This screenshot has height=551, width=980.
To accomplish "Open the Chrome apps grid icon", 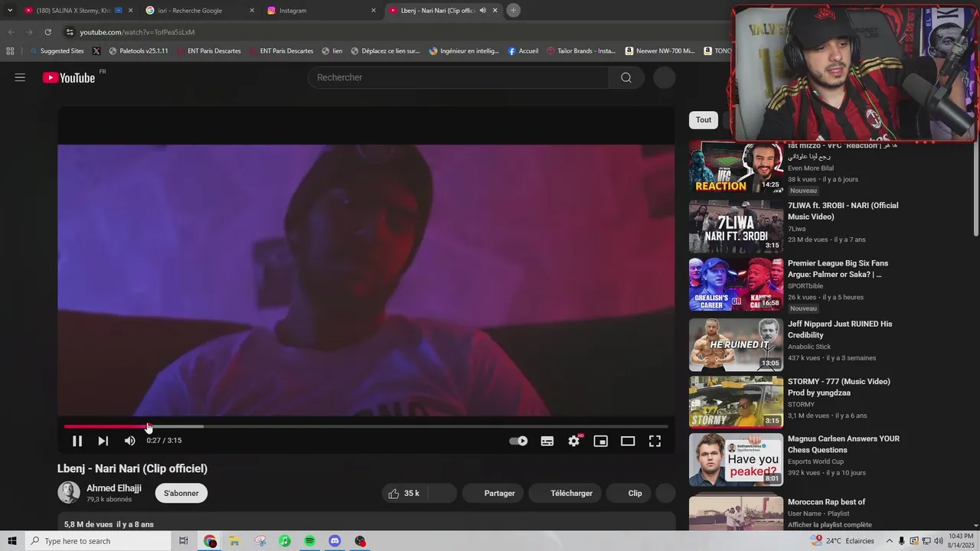I will [x=10, y=51].
